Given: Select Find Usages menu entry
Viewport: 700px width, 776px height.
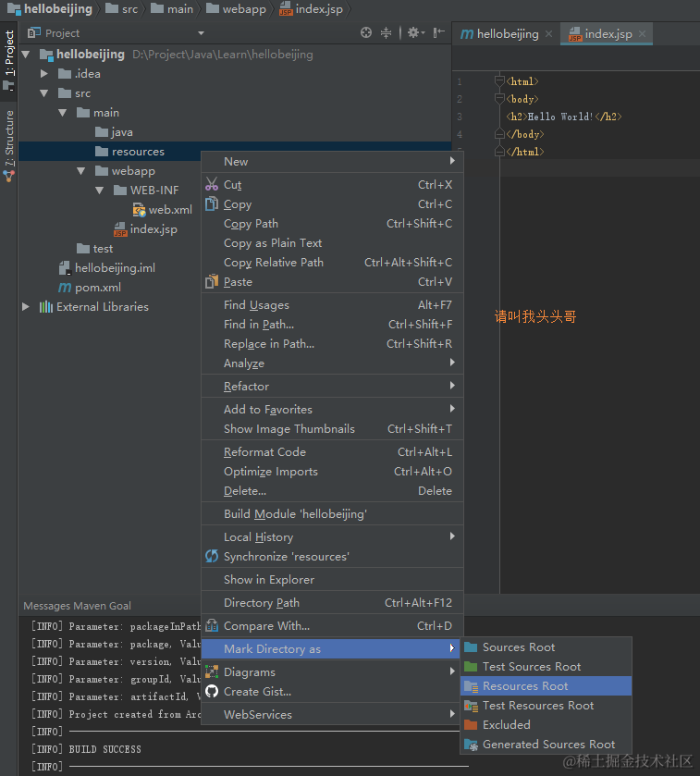Looking at the screenshot, I should 333,305.
